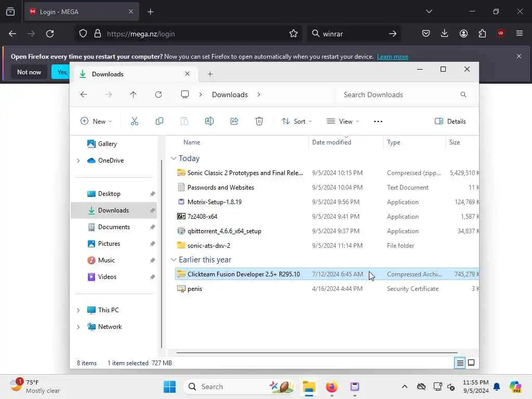The height and width of the screenshot is (399, 532).
Task: Open Firefox hamburger application menu
Action: 520,33
